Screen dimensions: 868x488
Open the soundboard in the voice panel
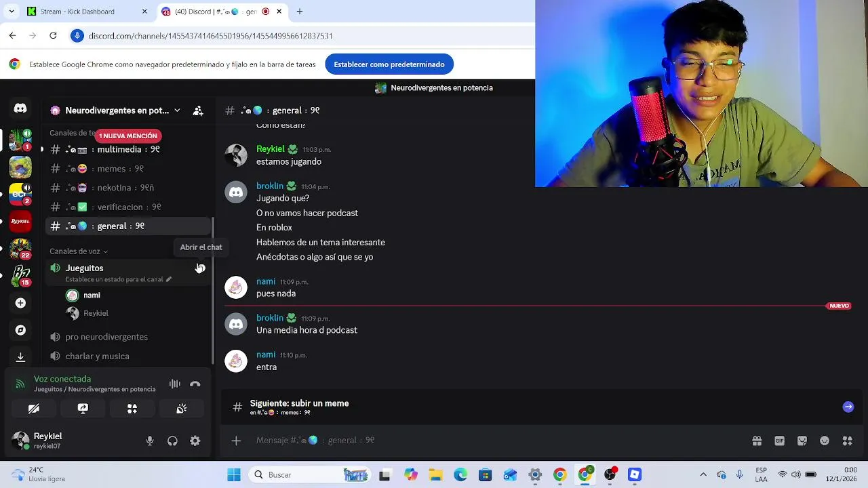pyautogui.click(x=182, y=409)
